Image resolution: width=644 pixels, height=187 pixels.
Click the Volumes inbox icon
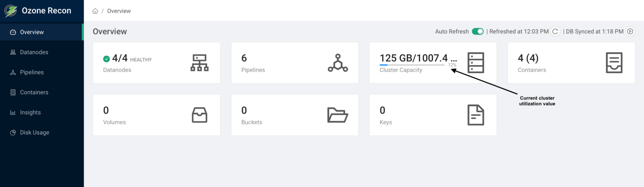tap(199, 115)
